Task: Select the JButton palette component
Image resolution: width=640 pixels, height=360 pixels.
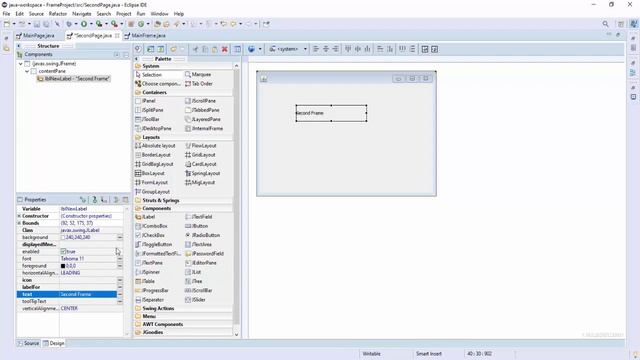Action: (x=197, y=226)
